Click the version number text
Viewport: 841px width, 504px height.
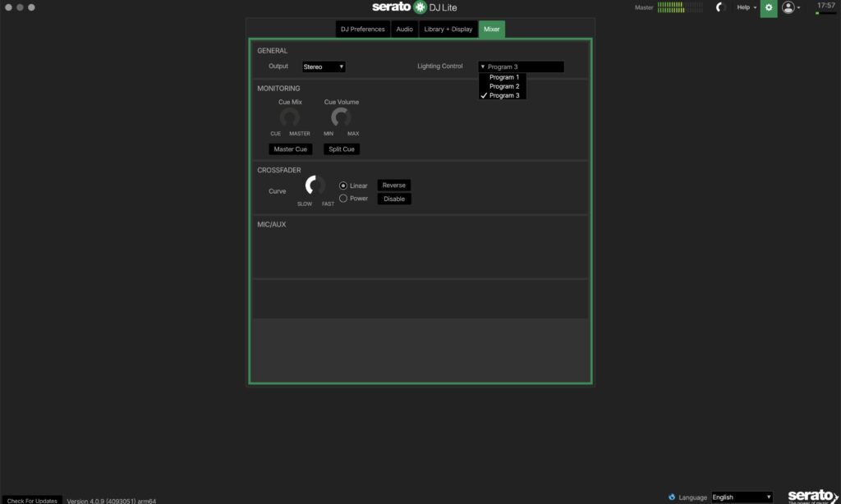point(111,501)
